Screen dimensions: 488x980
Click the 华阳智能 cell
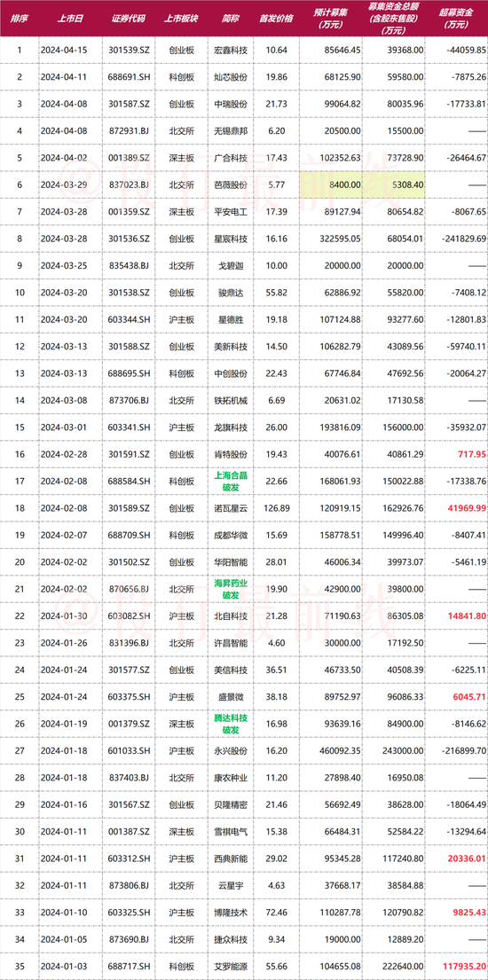pos(230,562)
